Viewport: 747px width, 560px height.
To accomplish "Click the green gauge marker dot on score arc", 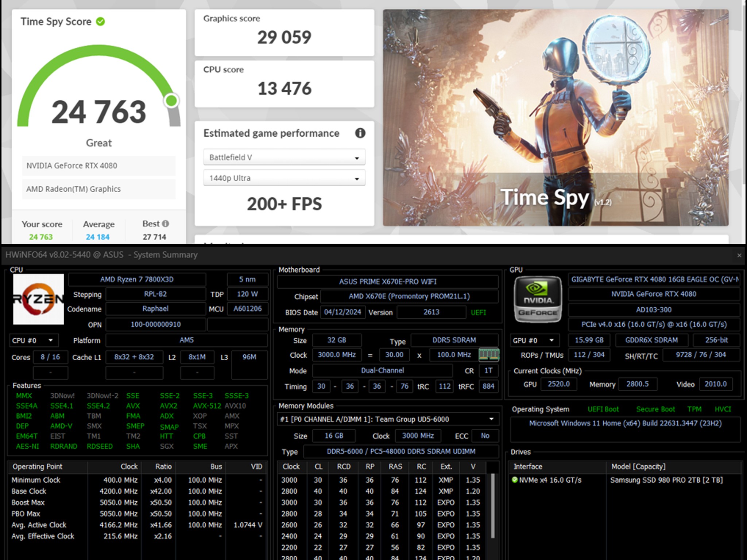I will (x=171, y=101).
